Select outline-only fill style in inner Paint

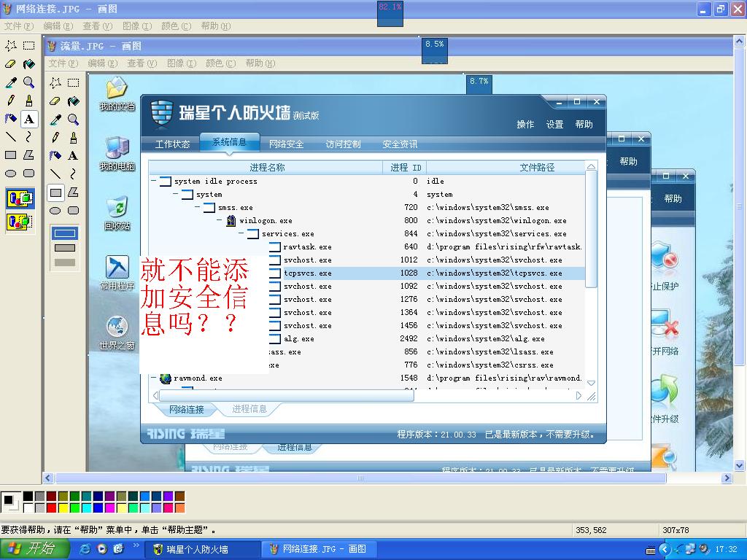[x=65, y=233]
